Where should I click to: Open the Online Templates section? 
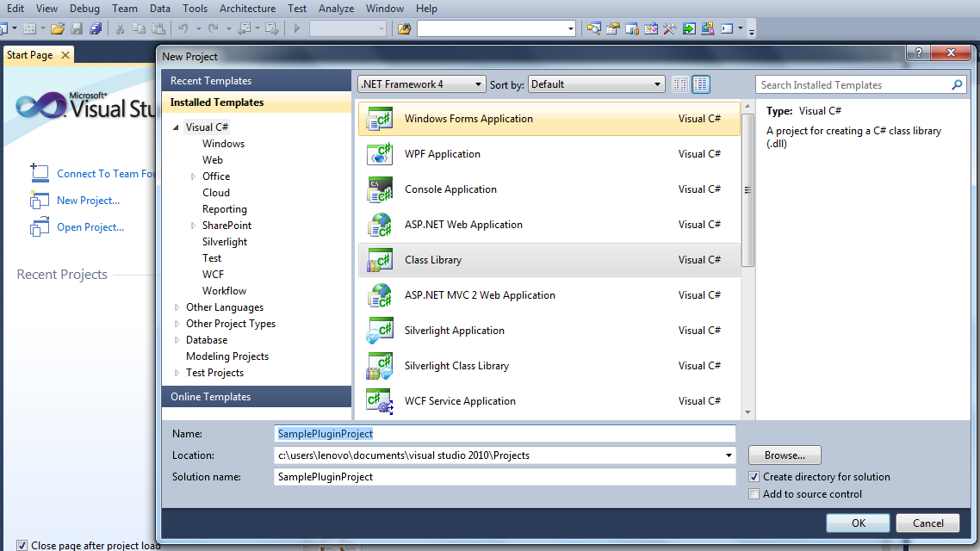tap(257, 397)
